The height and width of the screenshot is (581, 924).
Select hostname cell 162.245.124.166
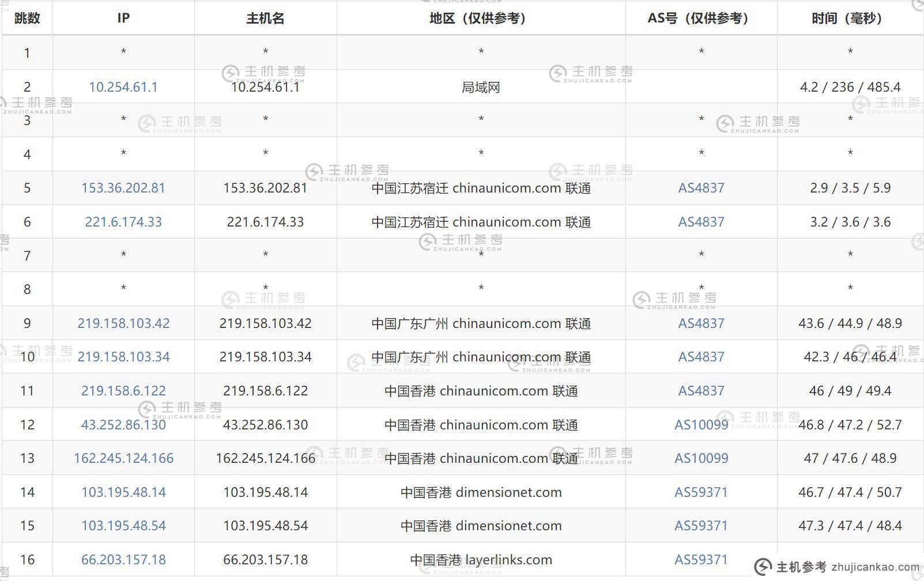[x=265, y=458]
